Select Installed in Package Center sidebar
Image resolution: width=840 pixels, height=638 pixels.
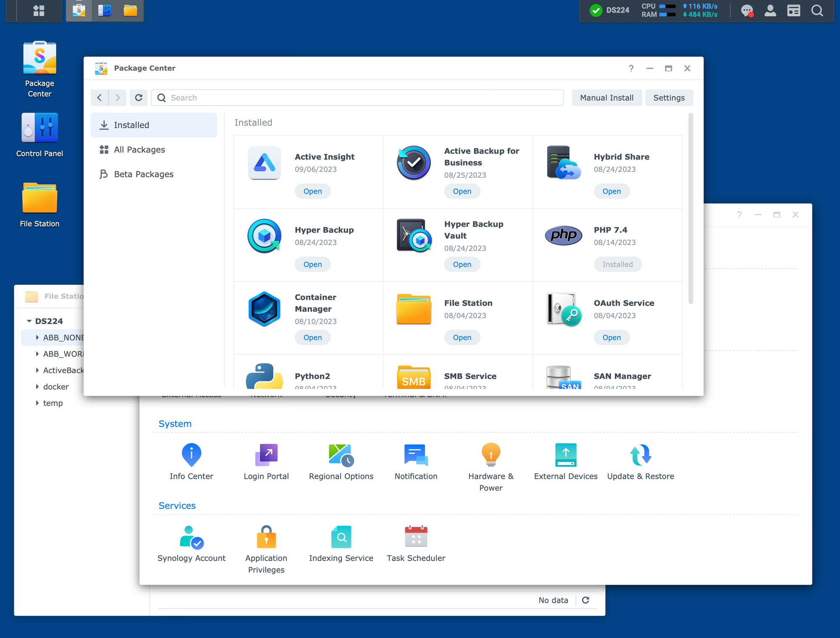(154, 125)
